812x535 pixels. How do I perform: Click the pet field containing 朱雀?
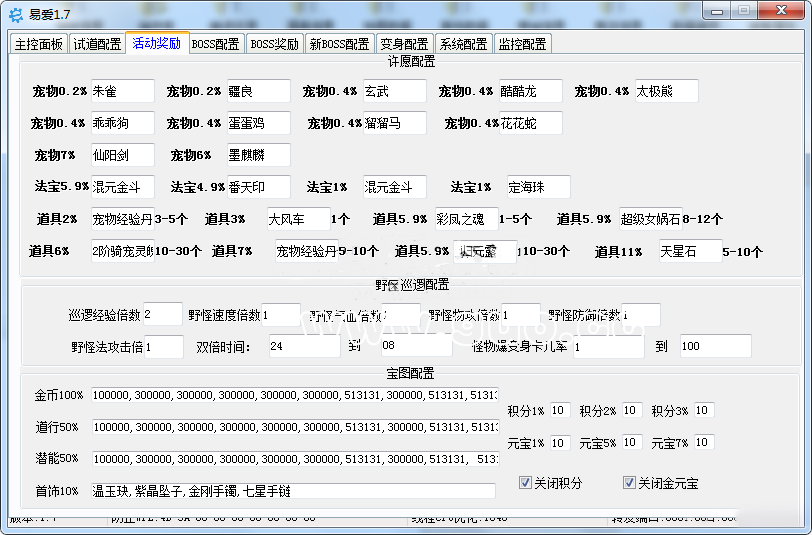(x=123, y=91)
